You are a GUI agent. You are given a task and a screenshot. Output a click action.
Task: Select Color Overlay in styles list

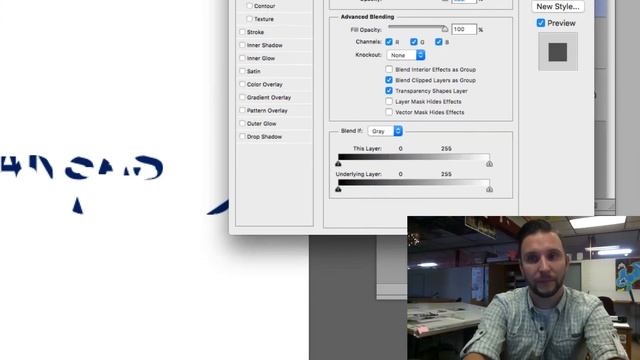[x=264, y=84]
